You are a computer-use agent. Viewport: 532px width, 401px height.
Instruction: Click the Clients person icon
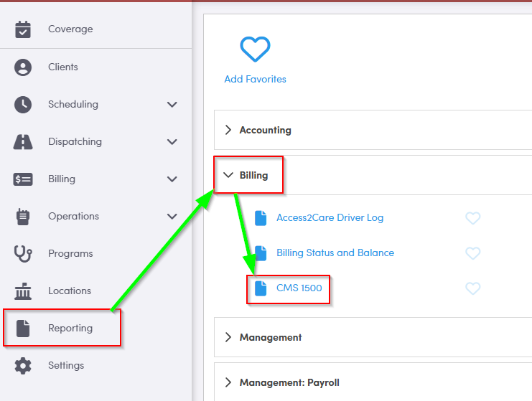point(23,67)
